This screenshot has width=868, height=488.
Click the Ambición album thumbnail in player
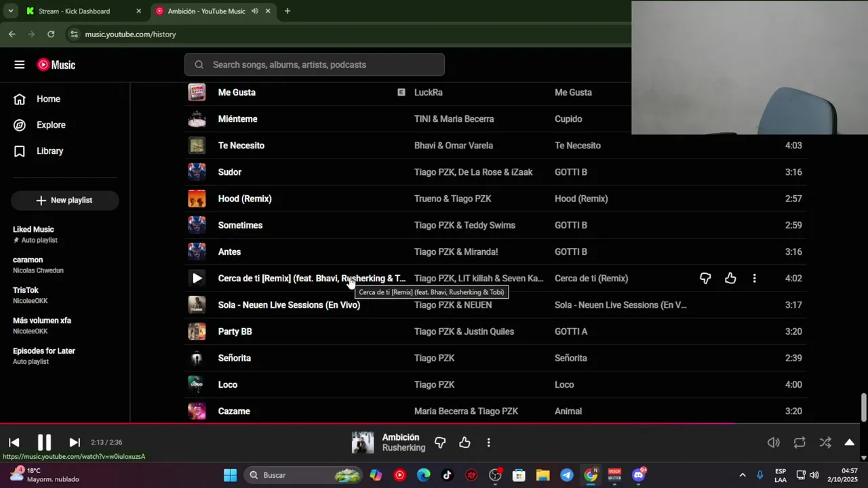(x=363, y=443)
